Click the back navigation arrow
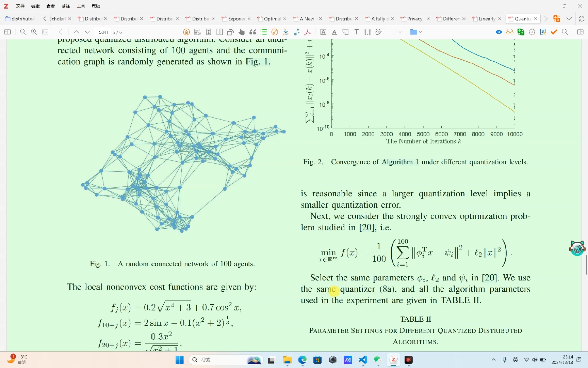This screenshot has width=588, height=368. [60, 32]
